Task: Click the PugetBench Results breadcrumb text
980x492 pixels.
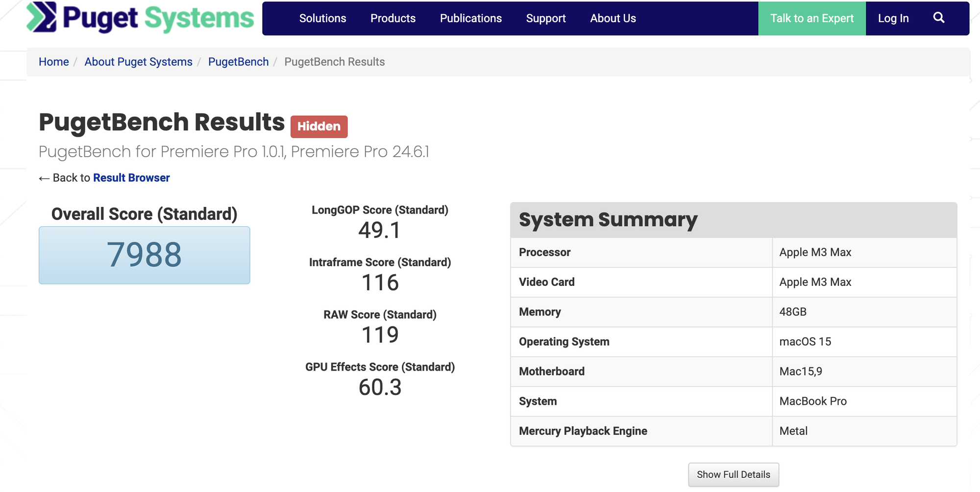Action: [x=335, y=62]
